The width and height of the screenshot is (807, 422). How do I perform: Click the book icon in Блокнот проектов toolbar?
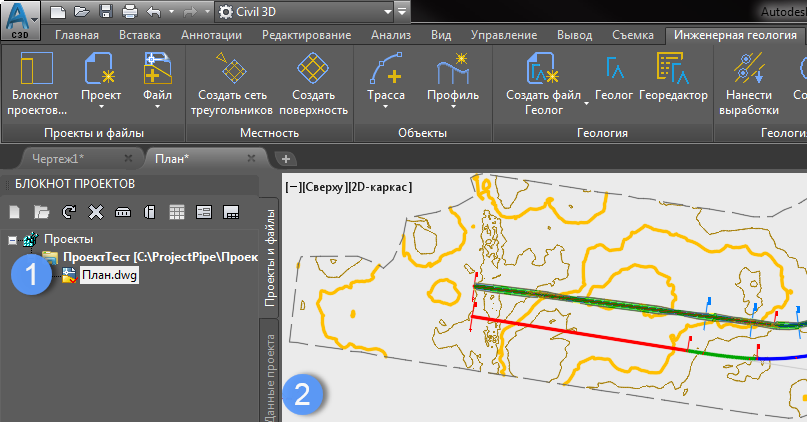point(150,212)
